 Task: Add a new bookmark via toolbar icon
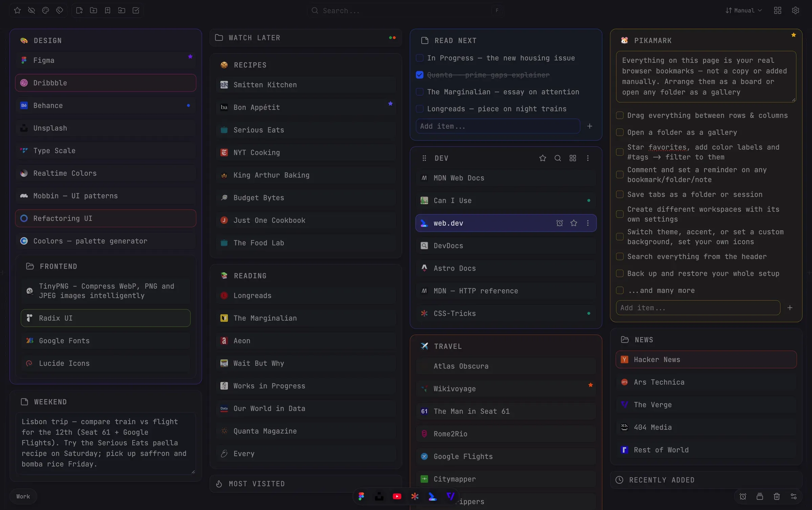click(108, 10)
